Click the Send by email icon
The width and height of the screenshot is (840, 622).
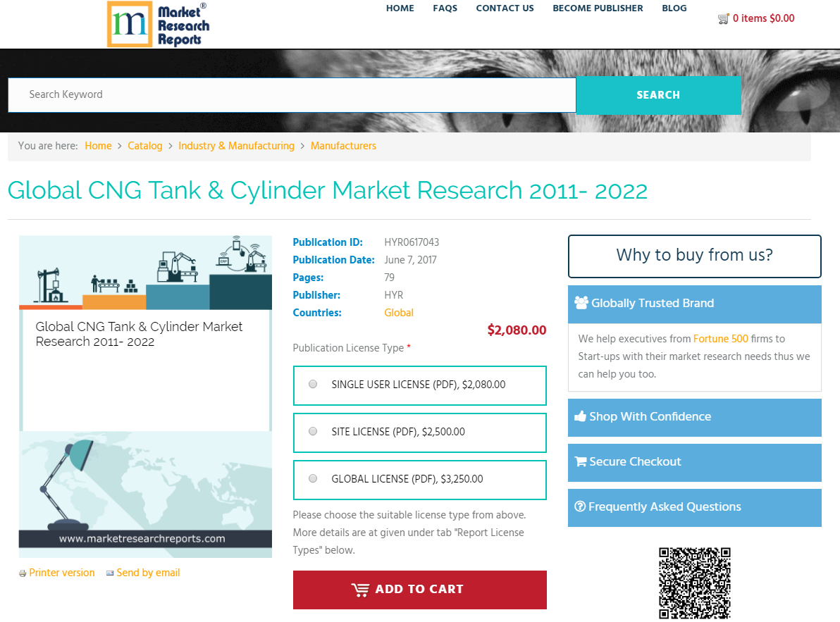[110, 573]
